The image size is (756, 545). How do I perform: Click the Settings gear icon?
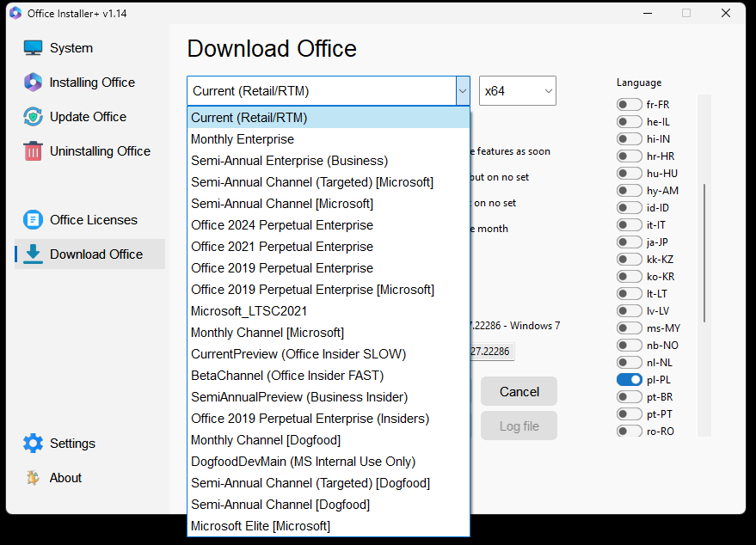[33, 444]
